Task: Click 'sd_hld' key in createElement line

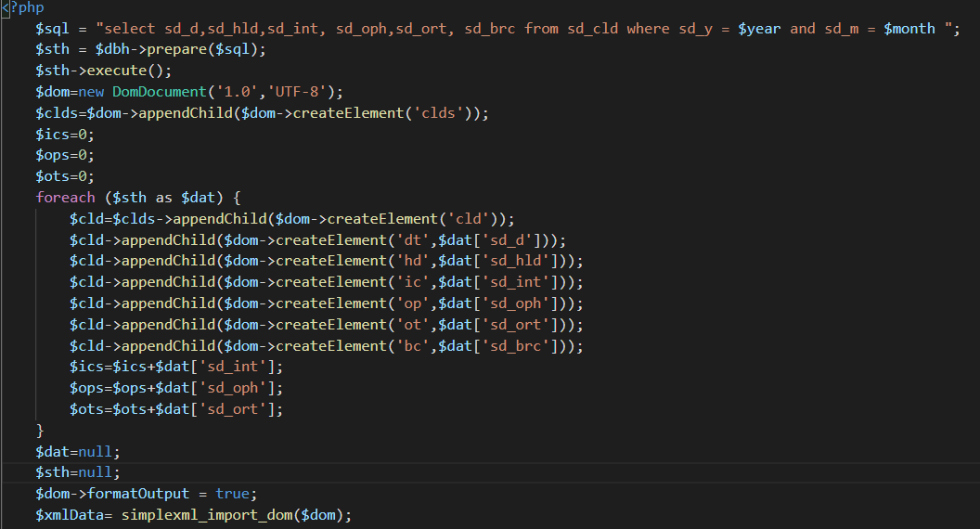Action: pos(516,261)
